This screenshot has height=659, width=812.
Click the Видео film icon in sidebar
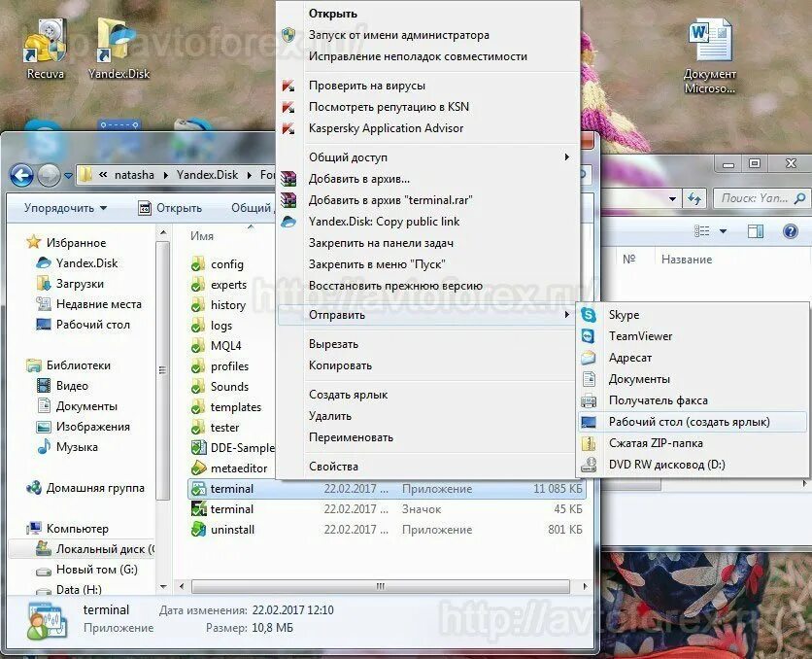click(44, 386)
